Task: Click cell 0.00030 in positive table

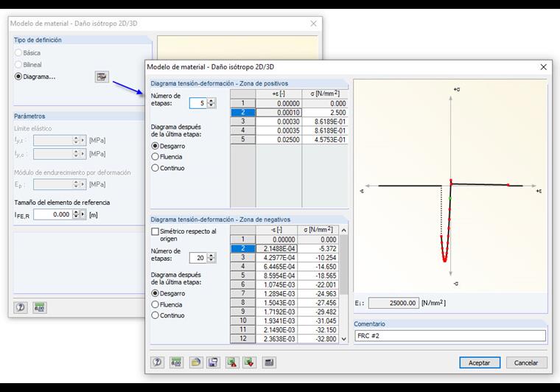Action: [279, 122]
